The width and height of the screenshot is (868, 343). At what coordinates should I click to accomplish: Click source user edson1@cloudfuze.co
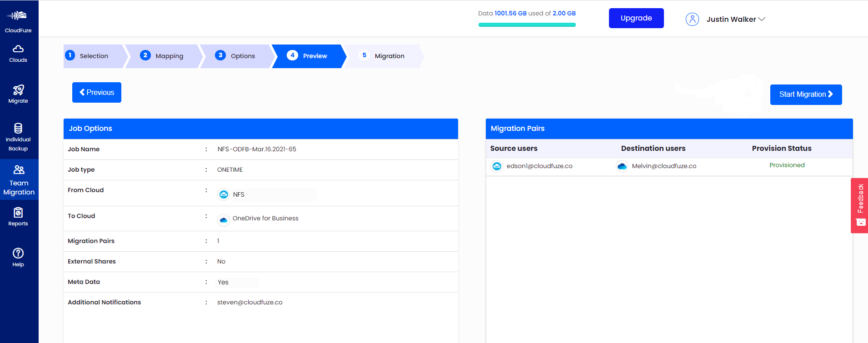539,166
